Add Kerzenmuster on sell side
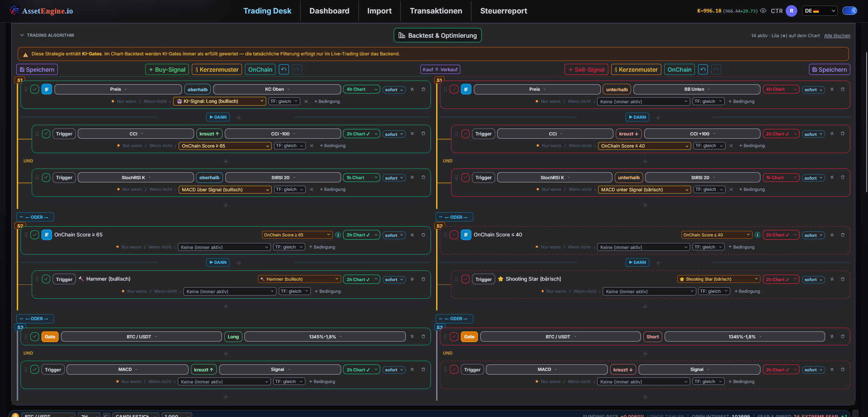 pyautogui.click(x=636, y=69)
